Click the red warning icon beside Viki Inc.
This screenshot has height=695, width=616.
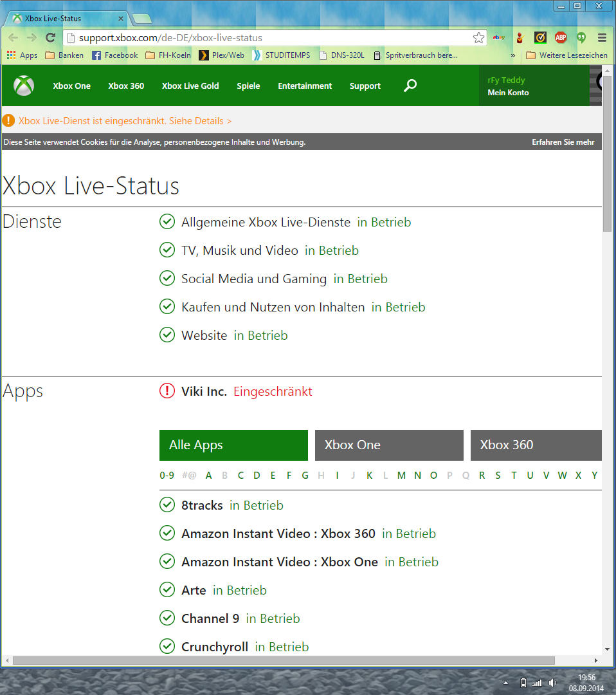[167, 391]
